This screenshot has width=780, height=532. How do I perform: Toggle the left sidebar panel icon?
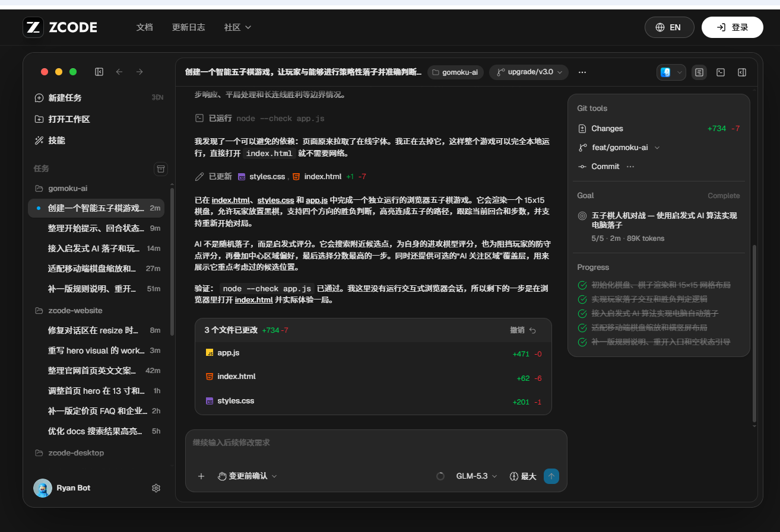[x=99, y=72]
